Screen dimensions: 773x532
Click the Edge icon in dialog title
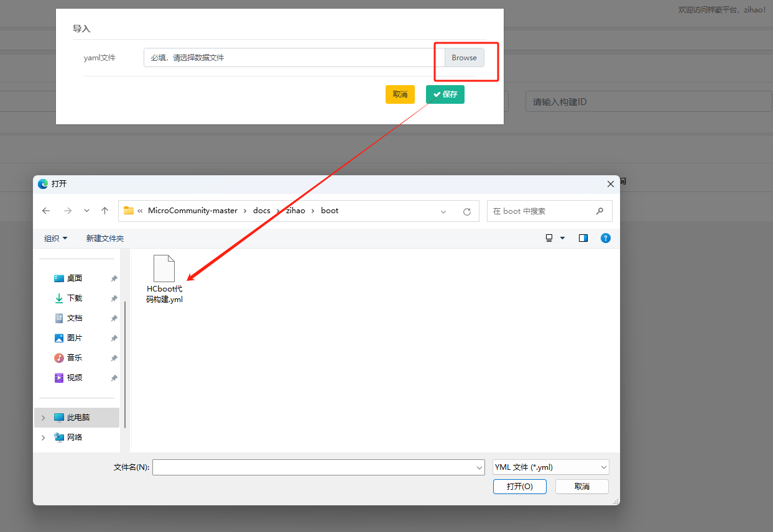43,184
